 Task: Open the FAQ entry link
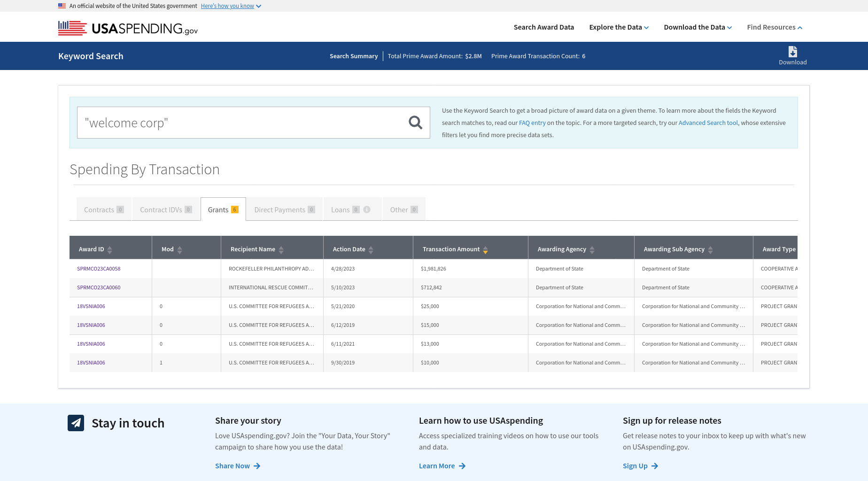[x=532, y=123]
